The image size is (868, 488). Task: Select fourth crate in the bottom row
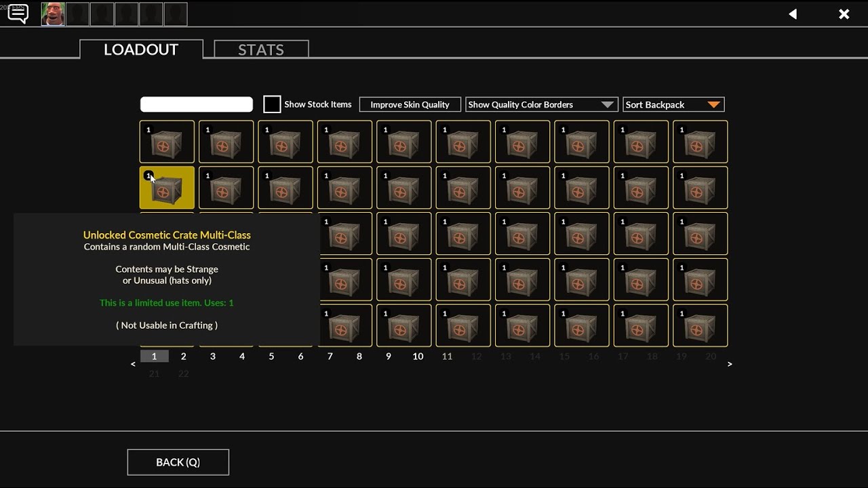coord(345,325)
